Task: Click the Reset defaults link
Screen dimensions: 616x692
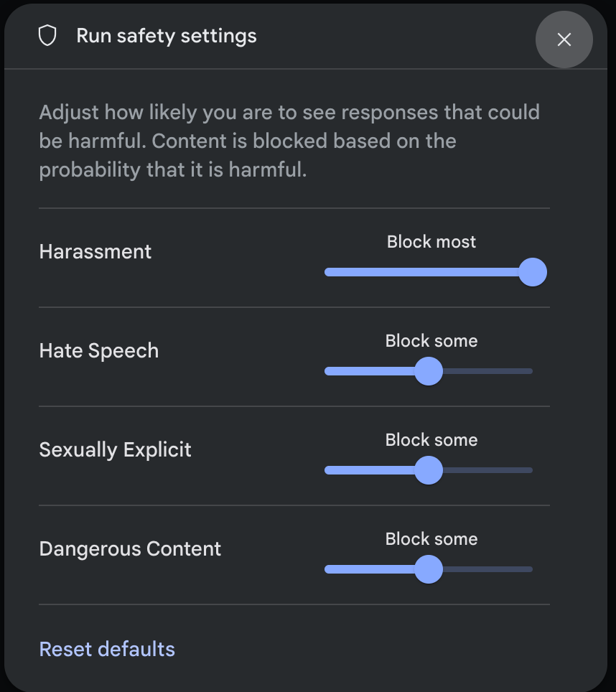Action: point(106,648)
